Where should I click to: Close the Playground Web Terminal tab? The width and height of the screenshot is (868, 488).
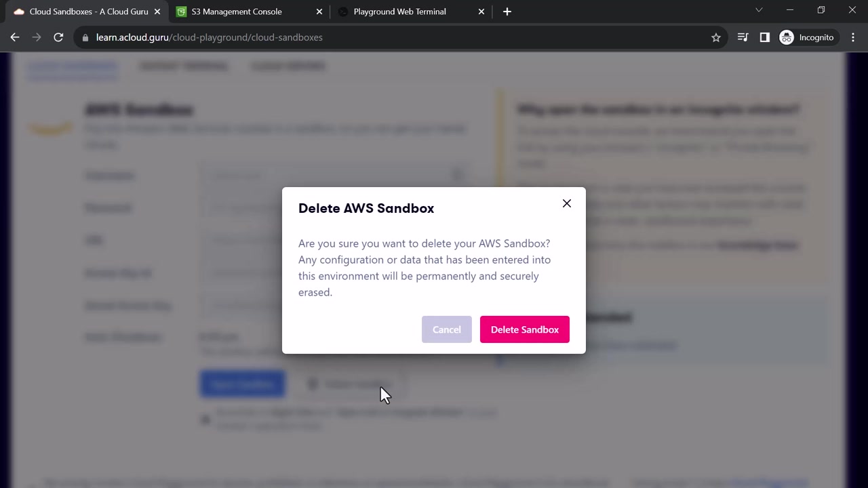(481, 12)
